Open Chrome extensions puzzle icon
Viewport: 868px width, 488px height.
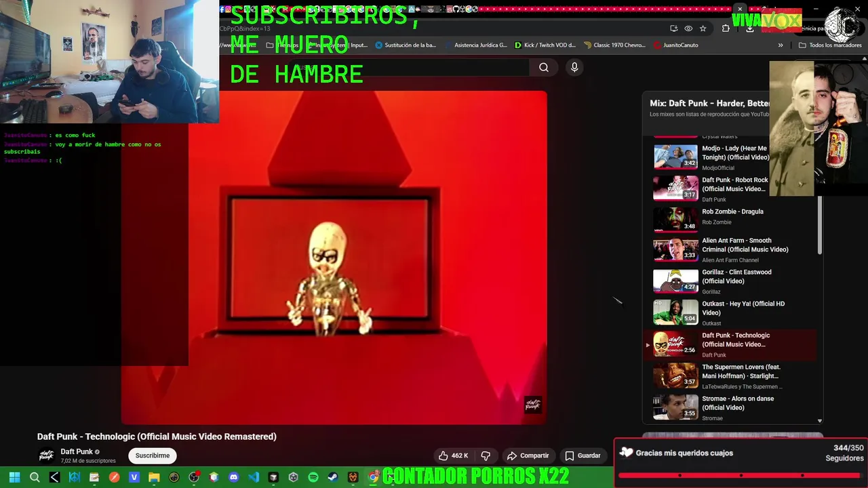pyautogui.click(x=726, y=28)
